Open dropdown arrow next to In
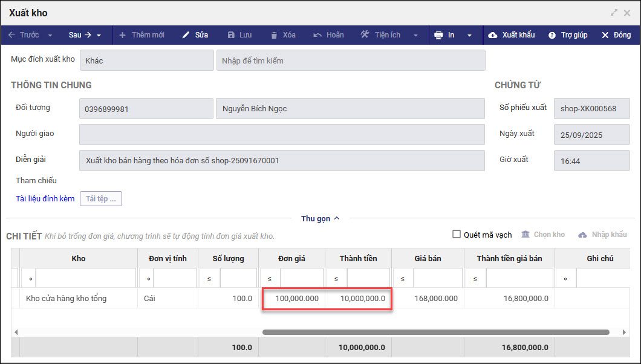This screenshot has width=641, height=364. (469, 35)
